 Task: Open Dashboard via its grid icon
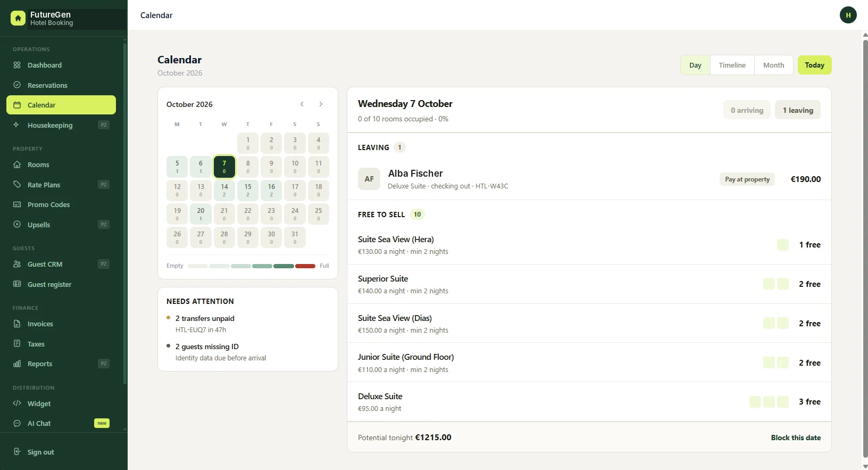(17, 65)
